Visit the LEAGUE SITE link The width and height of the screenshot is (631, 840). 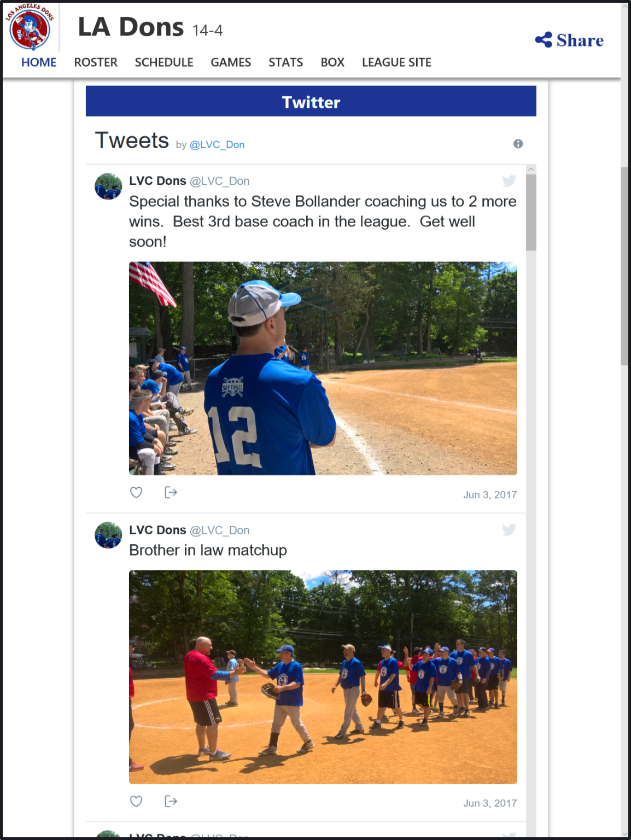[396, 62]
